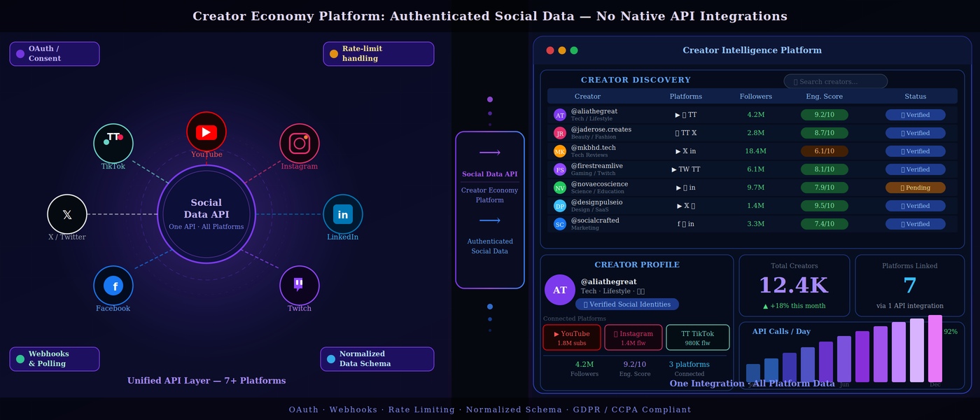Open the TikTok 980K flw card

click(x=698, y=337)
